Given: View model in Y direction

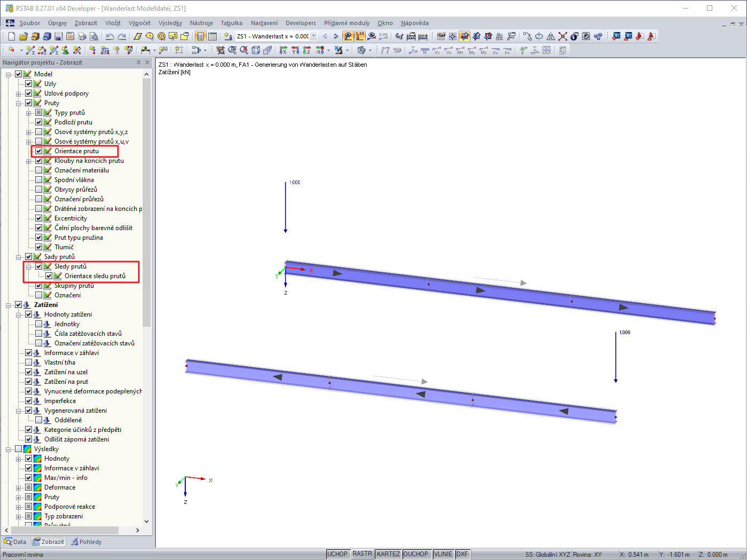Looking at the screenshot, I should [x=295, y=50].
